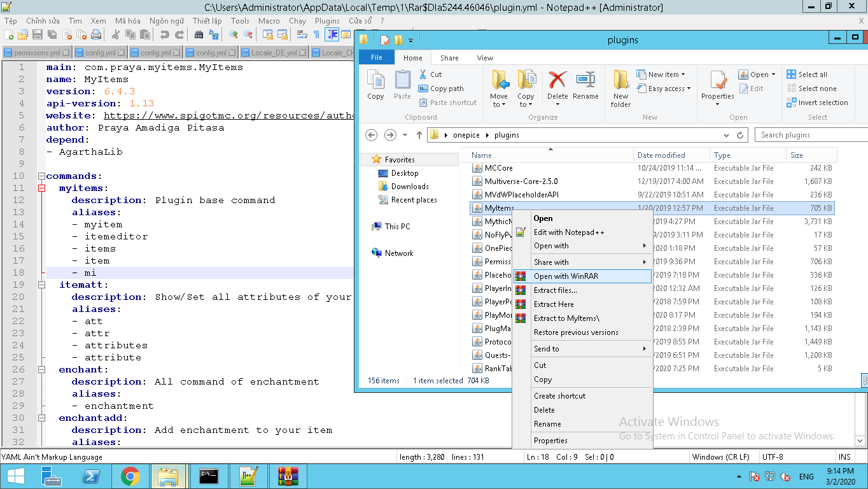Click the Zoom In magnifier icon
868x489 pixels.
point(234,34)
